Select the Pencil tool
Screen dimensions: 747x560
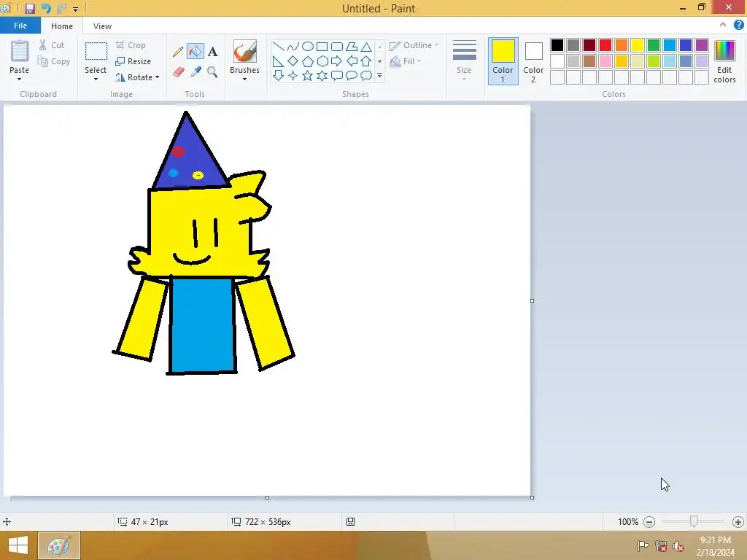click(x=178, y=52)
